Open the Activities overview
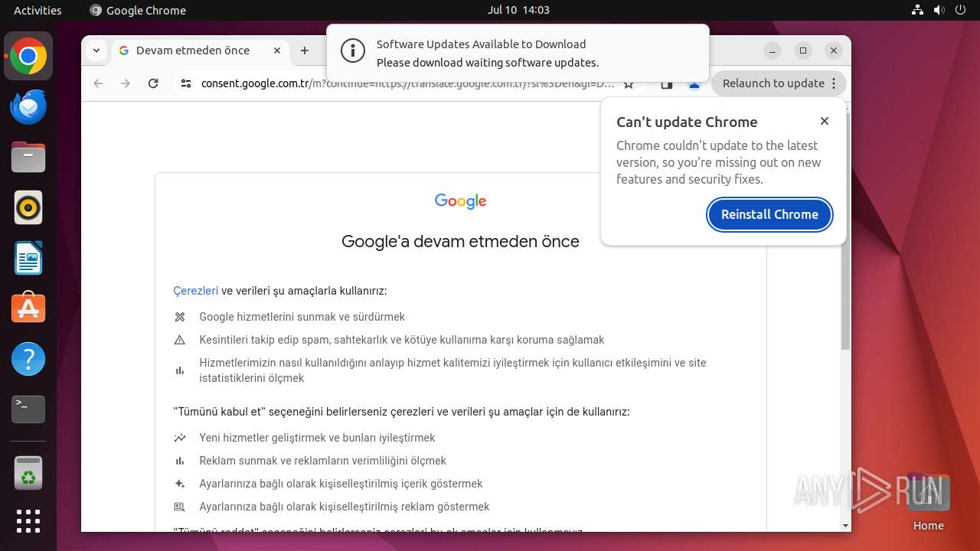The width and height of the screenshot is (980, 551). [x=38, y=10]
